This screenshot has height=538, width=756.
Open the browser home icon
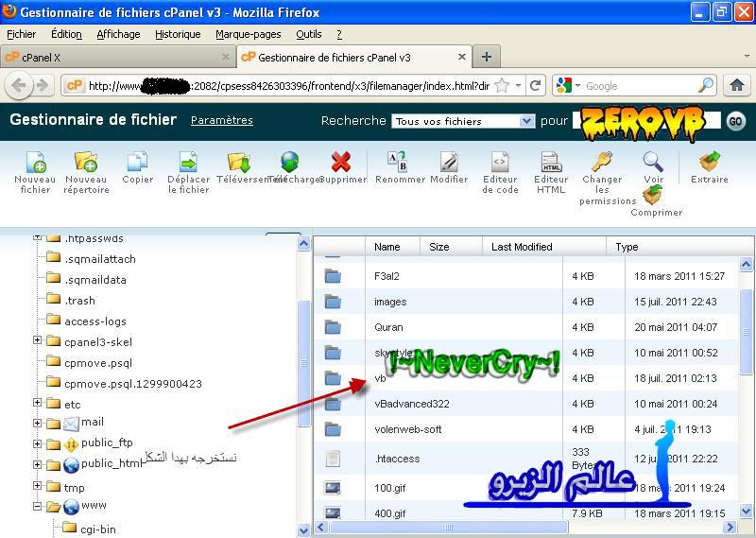pyautogui.click(x=737, y=86)
